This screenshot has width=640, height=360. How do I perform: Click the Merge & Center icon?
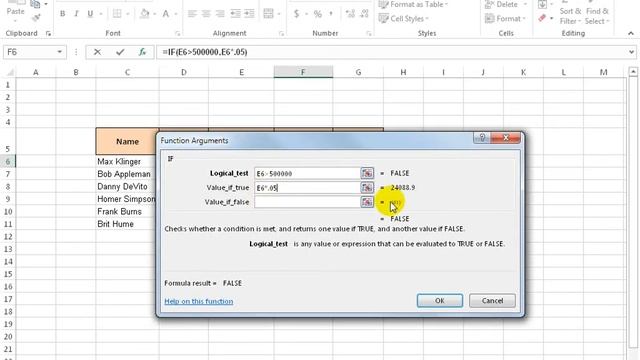pyautogui.click(x=268, y=14)
